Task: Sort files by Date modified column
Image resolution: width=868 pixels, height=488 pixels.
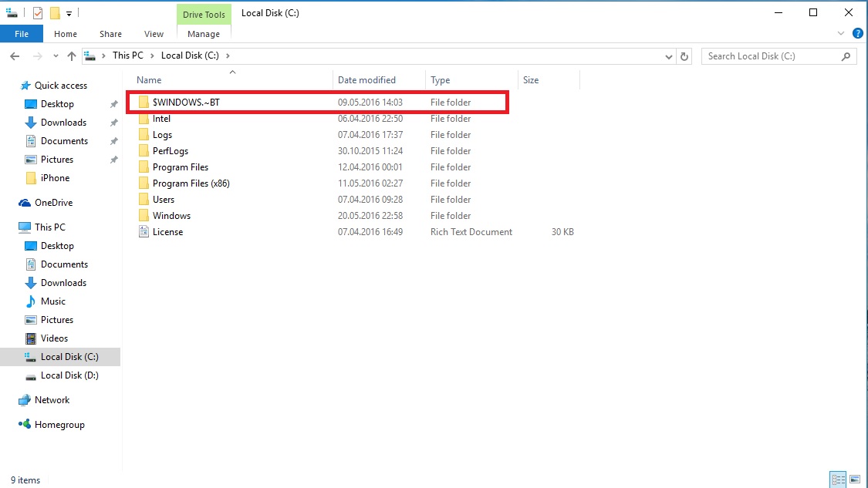Action: 366,80
